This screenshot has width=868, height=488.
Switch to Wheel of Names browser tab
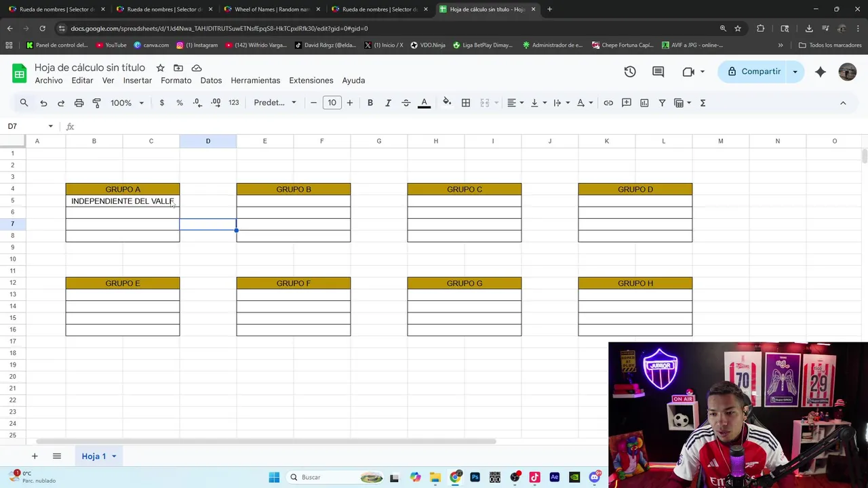272,9
